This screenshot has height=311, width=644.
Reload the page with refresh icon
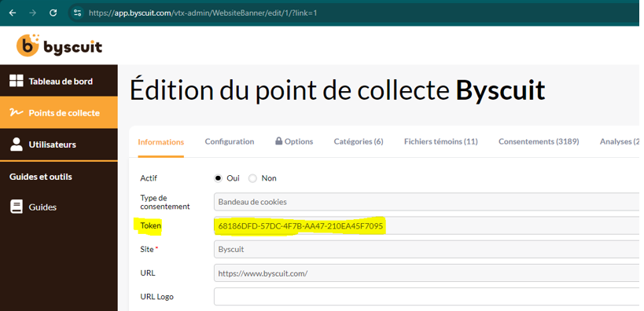(x=53, y=13)
